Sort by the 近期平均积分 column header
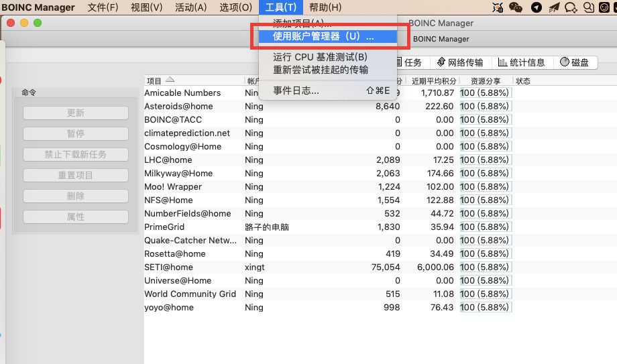Viewport: 617px width, 364px height. click(x=434, y=81)
